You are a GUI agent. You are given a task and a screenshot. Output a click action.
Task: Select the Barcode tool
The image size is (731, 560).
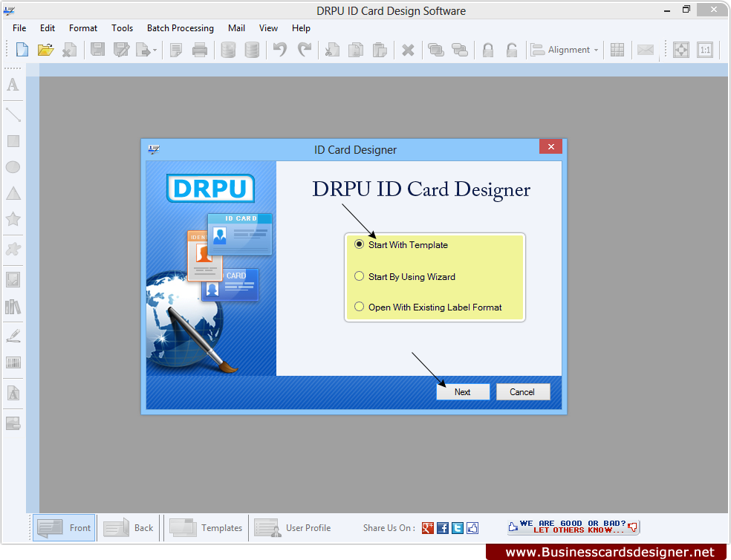coord(13,362)
